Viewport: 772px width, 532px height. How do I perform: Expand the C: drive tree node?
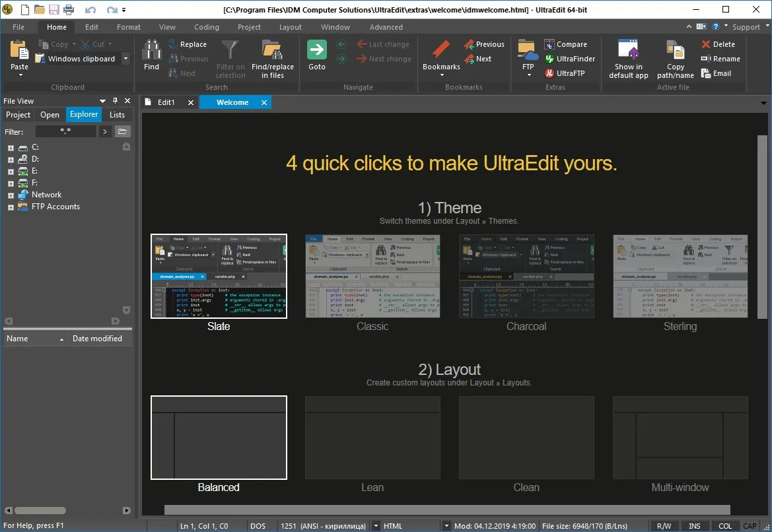[x=11, y=148]
